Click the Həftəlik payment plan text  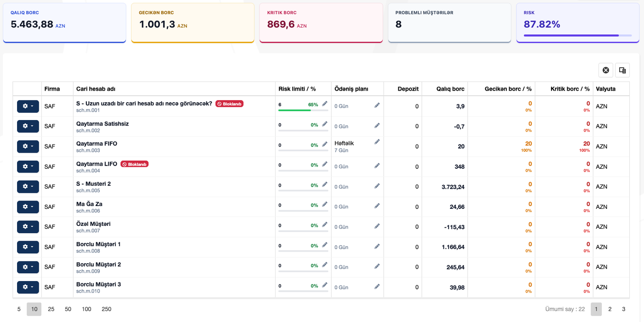pos(344,144)
